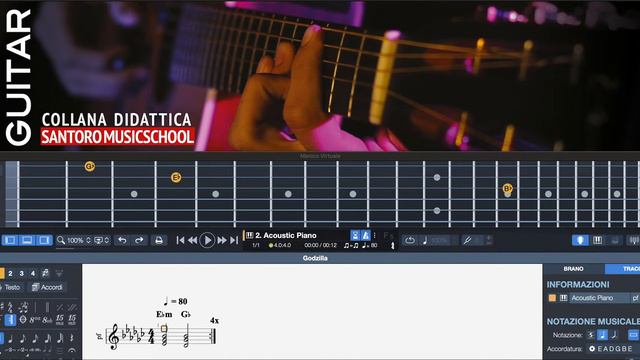
Task: Click the Testo text button
Action: [11, 287]
